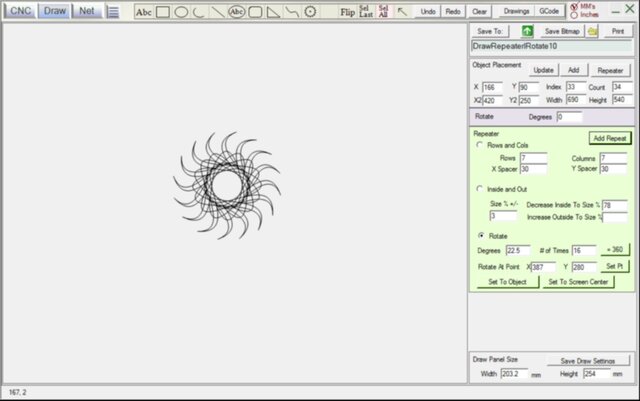Select Rows and Cols repeater option

coord(480,145)
